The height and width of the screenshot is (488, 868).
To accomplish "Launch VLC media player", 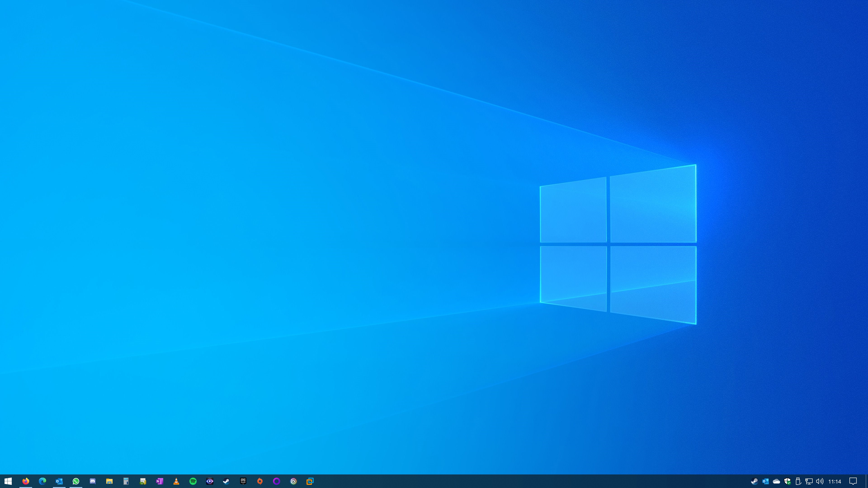I will click(x=176, y=481).
